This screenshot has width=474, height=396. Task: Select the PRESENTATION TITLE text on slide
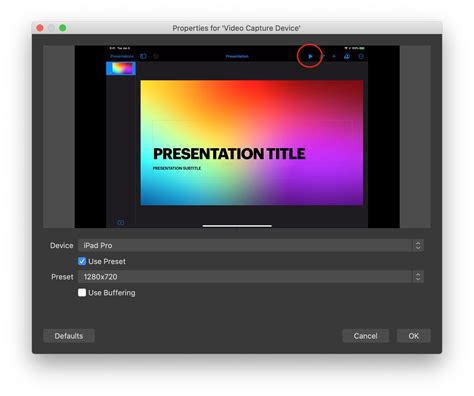[x=229, y=154]
